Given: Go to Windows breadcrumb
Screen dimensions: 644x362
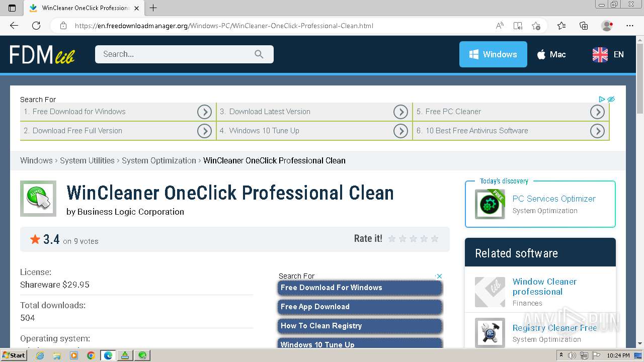Looking at the screenshot, I should (36, 160).
